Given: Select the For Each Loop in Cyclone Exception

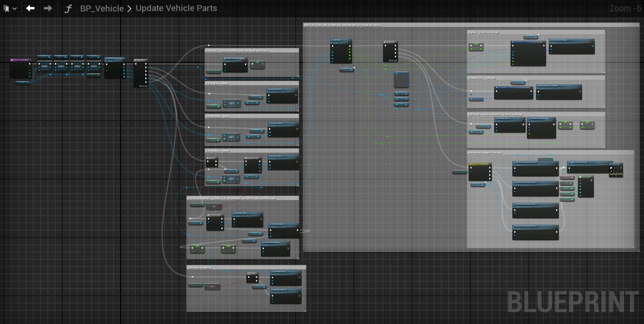Looking at the screenshot, I should point(215,222).
